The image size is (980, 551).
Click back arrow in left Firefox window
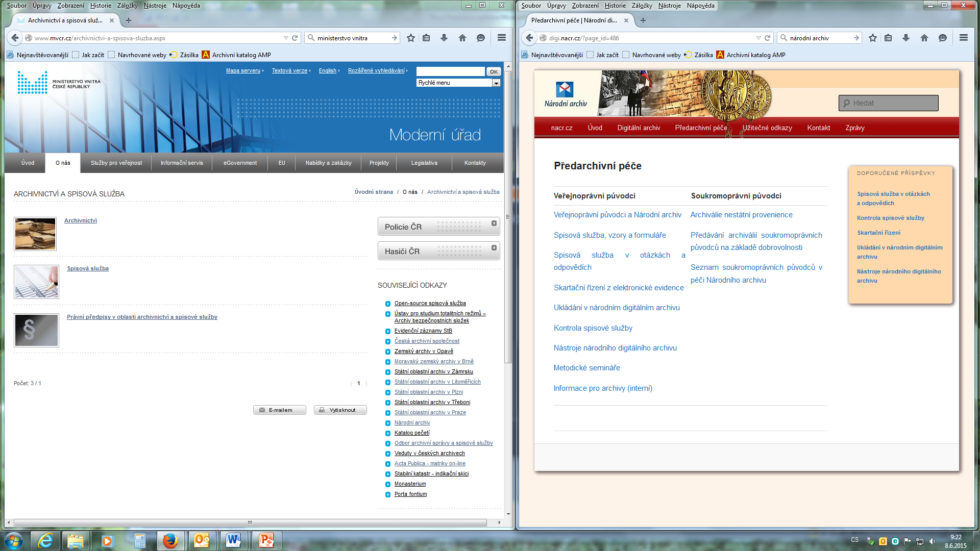pos(15,38)
